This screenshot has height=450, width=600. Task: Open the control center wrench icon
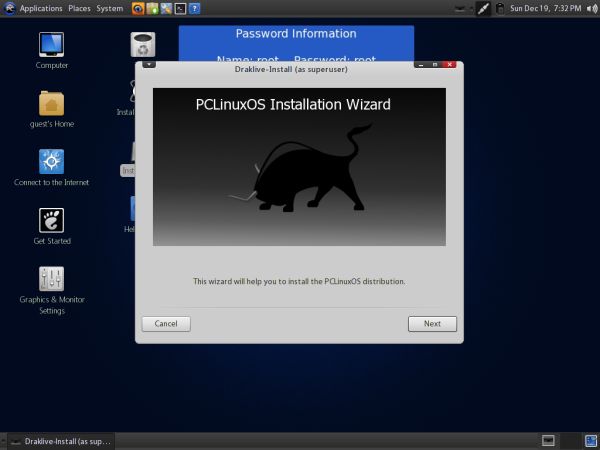[x=166, y=8]
